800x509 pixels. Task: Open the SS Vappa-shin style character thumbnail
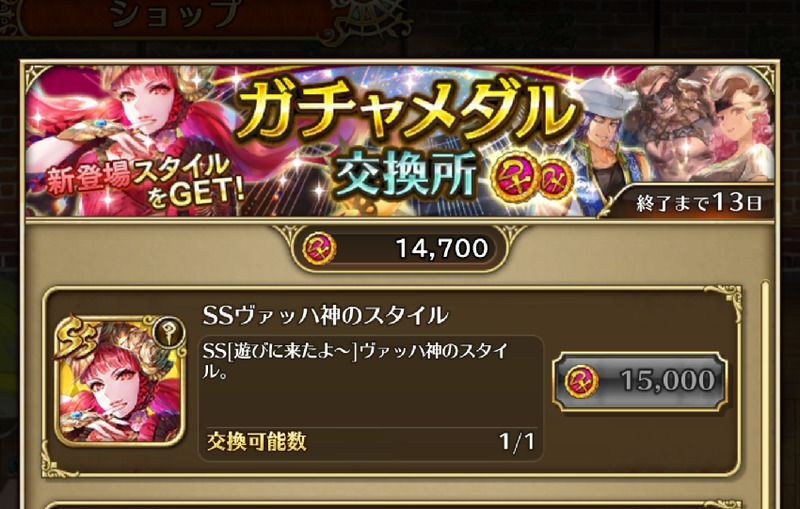(120, 382)
